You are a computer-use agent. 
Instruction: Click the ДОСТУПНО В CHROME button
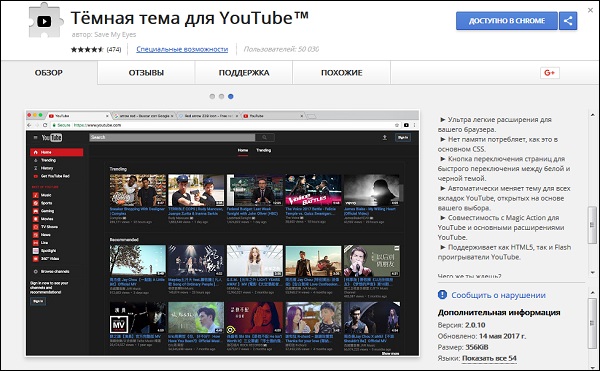507,21
